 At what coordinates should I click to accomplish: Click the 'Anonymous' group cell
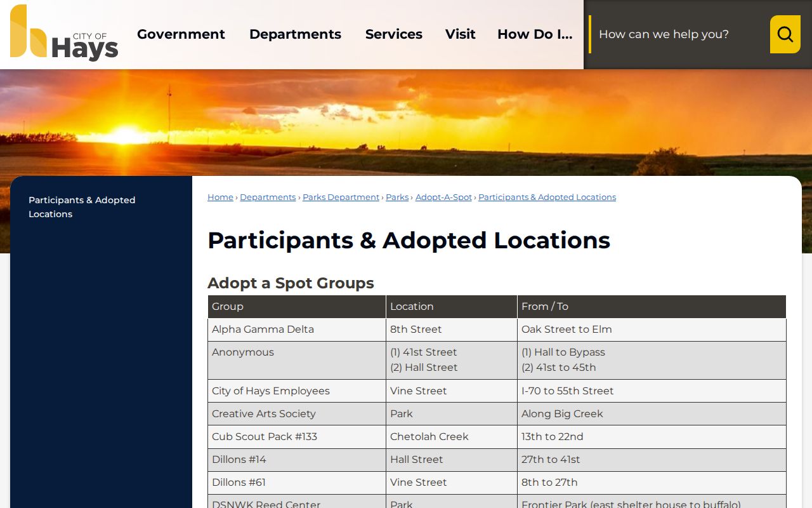coord(297,360)
